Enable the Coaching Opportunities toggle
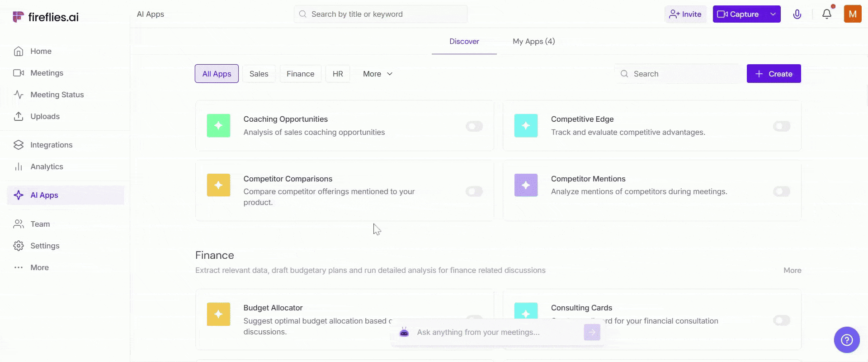868x362 pixels. click(x=474, y=126)
